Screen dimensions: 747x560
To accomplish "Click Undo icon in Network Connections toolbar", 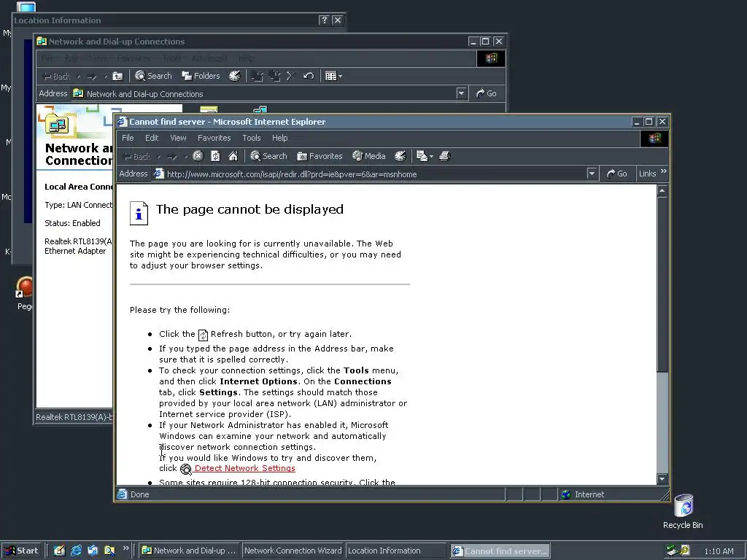I will [x=309, y=76].
